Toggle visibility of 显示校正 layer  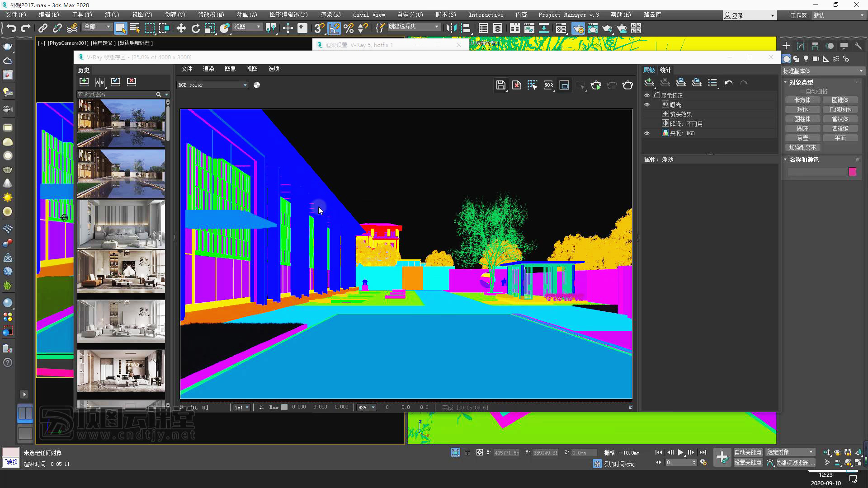coord(647,95)
